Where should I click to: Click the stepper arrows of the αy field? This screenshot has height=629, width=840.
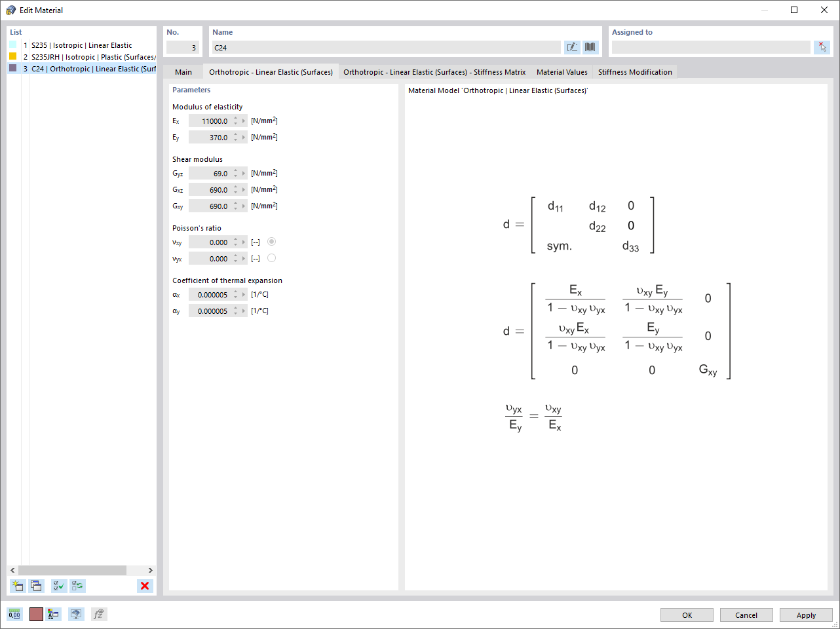tap(236, 311)
